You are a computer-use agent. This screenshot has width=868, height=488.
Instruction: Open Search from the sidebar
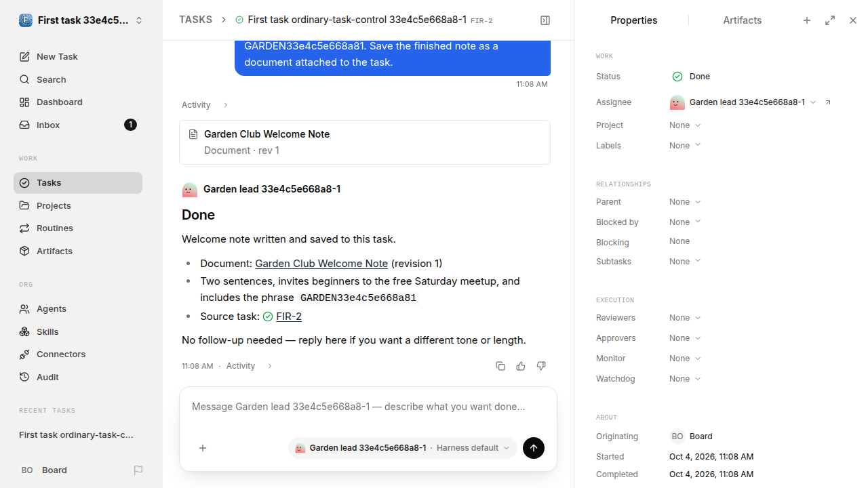78,79
